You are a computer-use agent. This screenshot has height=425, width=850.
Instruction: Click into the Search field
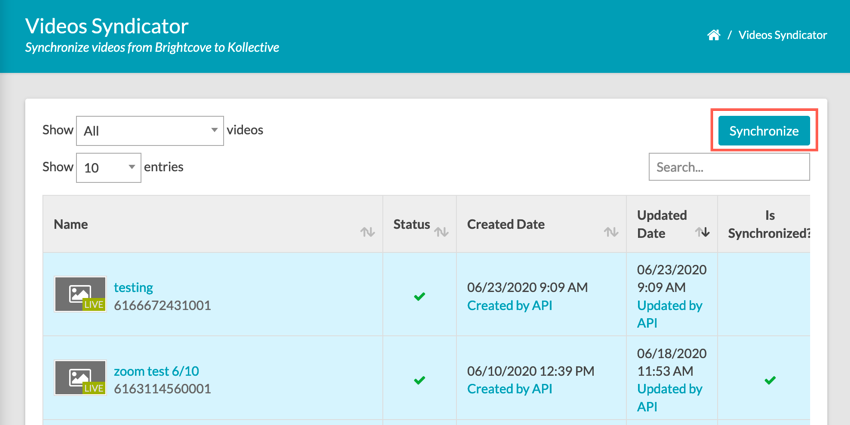tap(728, 167)
